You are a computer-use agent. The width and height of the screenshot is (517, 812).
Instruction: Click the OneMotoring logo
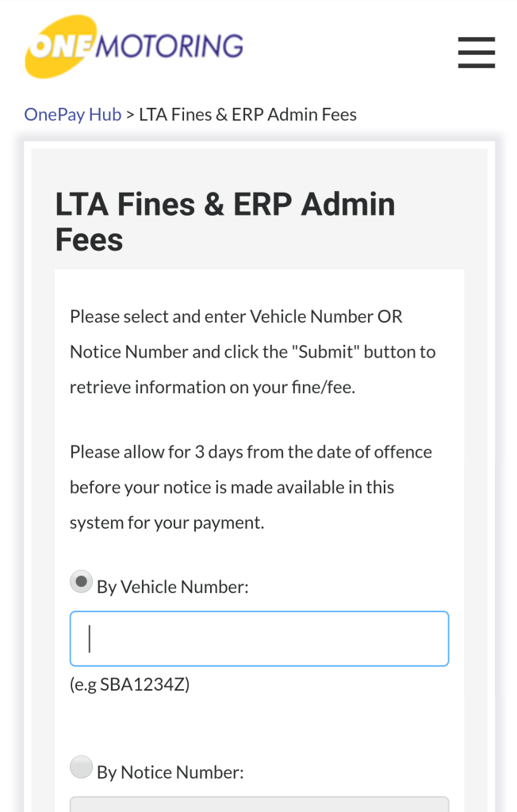pos(134,48)
